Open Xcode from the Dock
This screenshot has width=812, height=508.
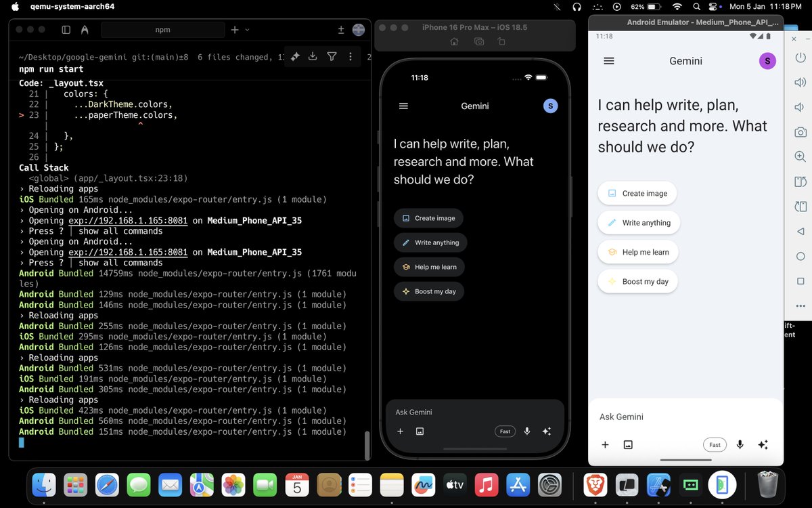[x=658, y=485]
